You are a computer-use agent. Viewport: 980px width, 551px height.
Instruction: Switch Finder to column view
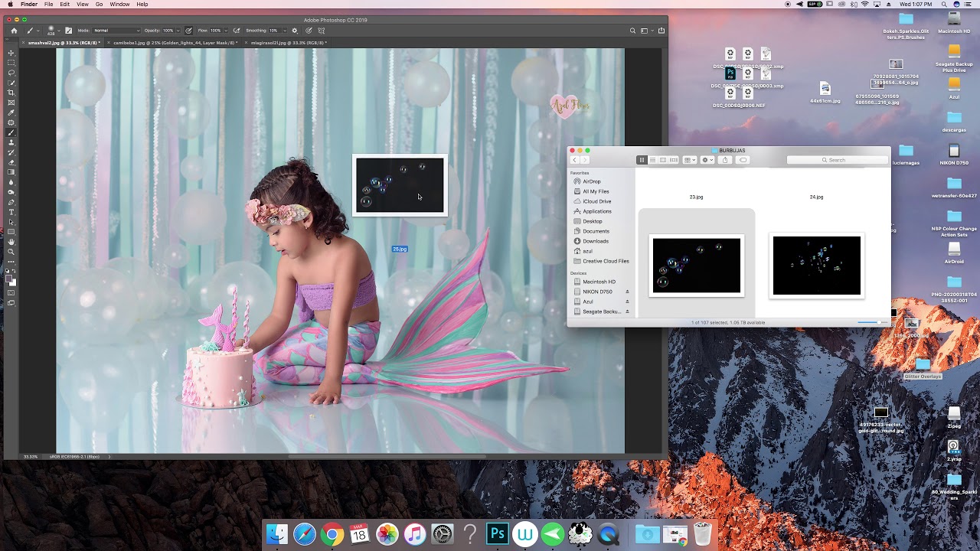pos(663,160)
